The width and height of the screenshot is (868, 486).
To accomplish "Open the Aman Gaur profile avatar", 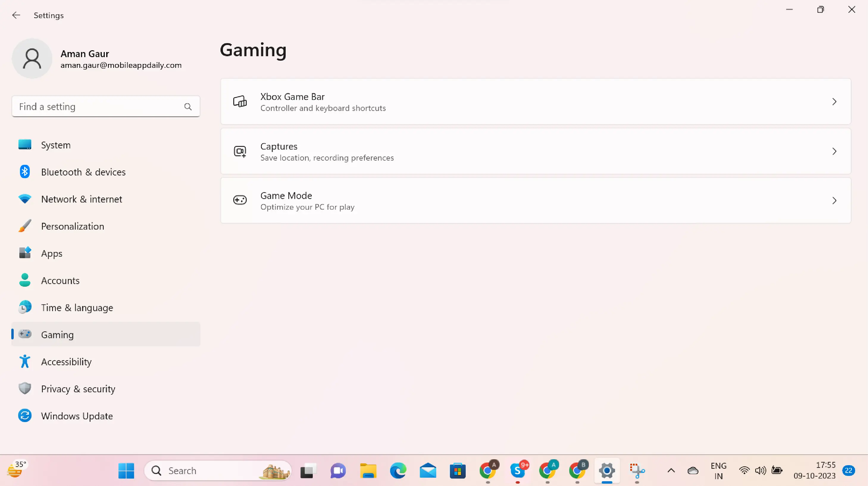I will (x=32, y=59).
